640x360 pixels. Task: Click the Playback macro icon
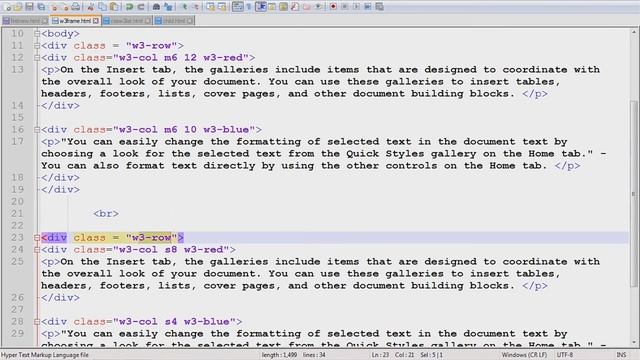click(356, 7)
